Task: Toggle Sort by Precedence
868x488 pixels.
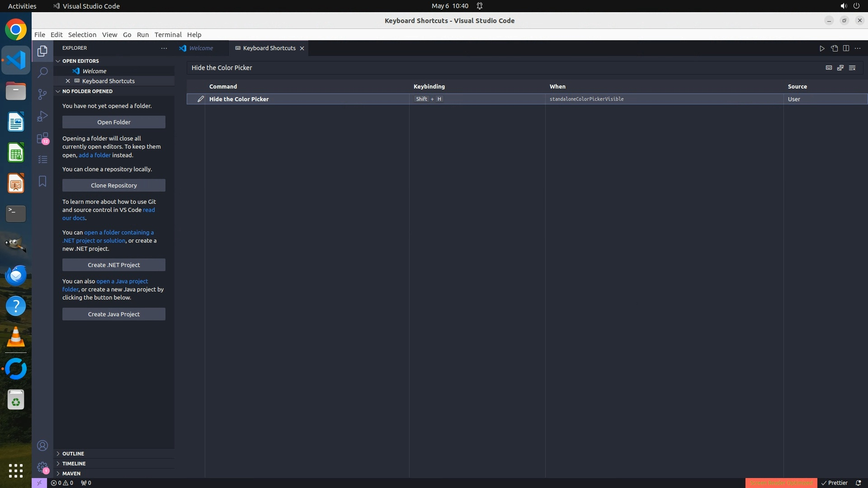Action: point(840,68)
